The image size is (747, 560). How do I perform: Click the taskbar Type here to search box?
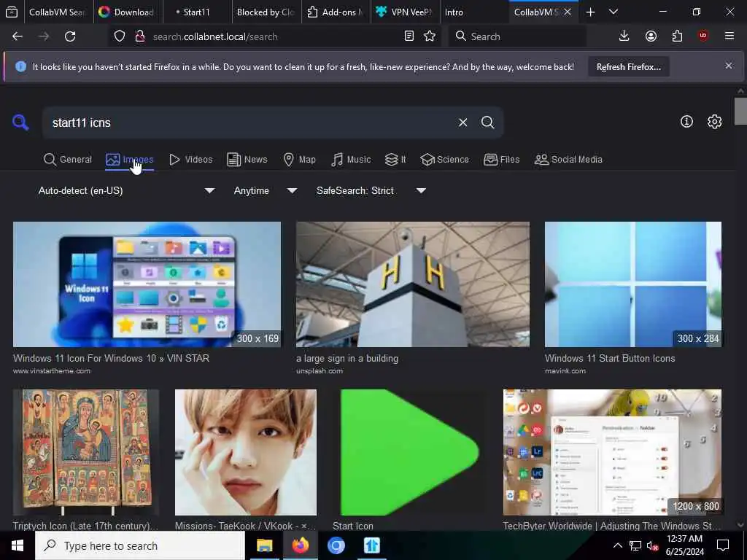(140, 545)
